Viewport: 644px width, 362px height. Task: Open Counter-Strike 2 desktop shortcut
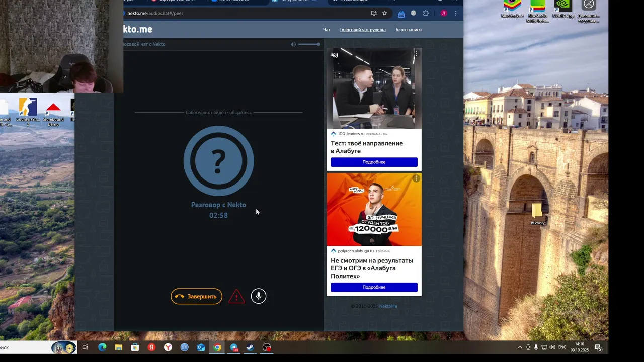tap(28, 112)
